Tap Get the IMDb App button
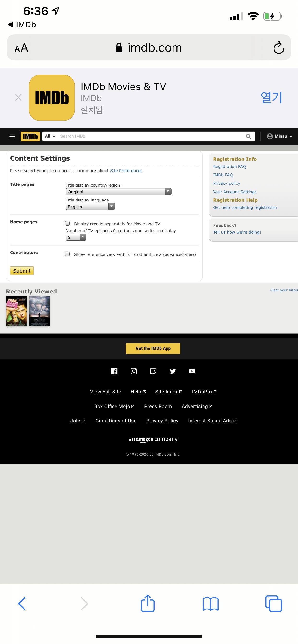298x644 pixels. (x=153, y=349)
